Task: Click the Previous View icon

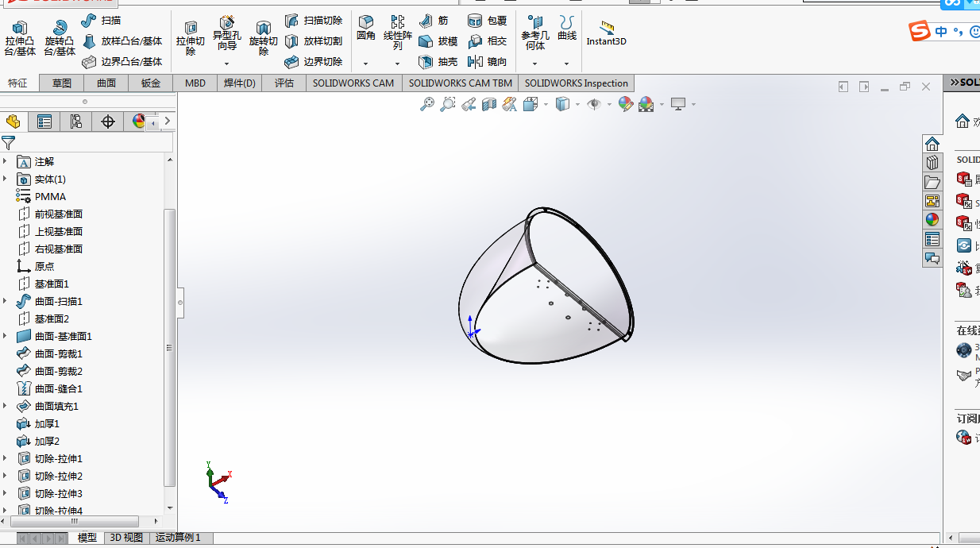Action: click(469, 104)
